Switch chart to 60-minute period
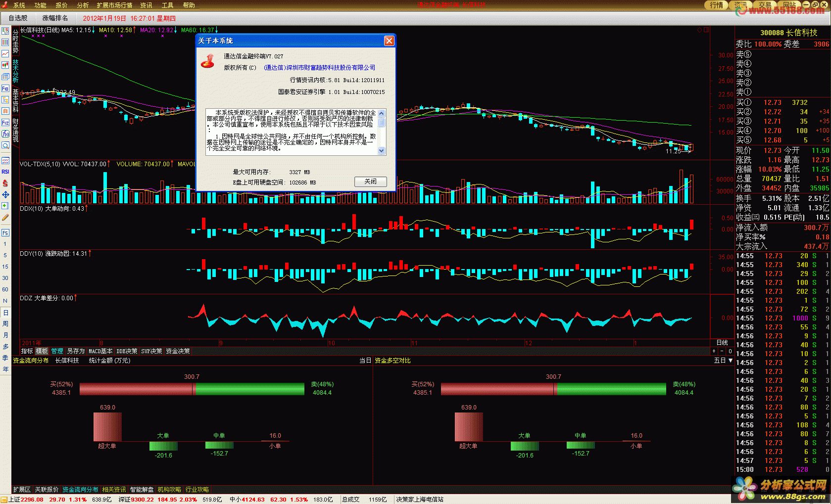831x504 pixels. pos(5,289)
